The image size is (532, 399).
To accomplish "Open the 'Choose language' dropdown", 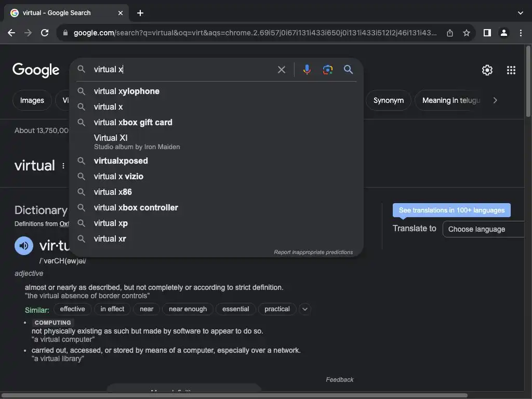I will click(484, 229).
